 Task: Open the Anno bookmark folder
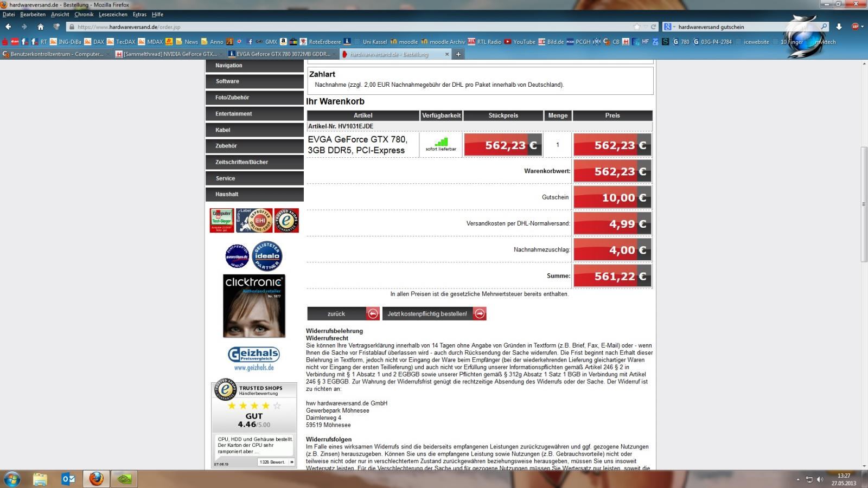coord(212,42)
